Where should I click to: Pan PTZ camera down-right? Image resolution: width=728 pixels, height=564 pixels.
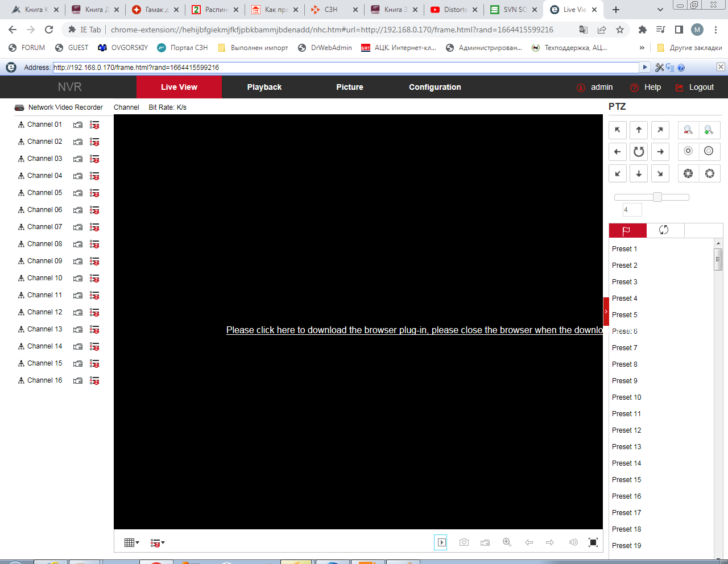coord(660,173)
